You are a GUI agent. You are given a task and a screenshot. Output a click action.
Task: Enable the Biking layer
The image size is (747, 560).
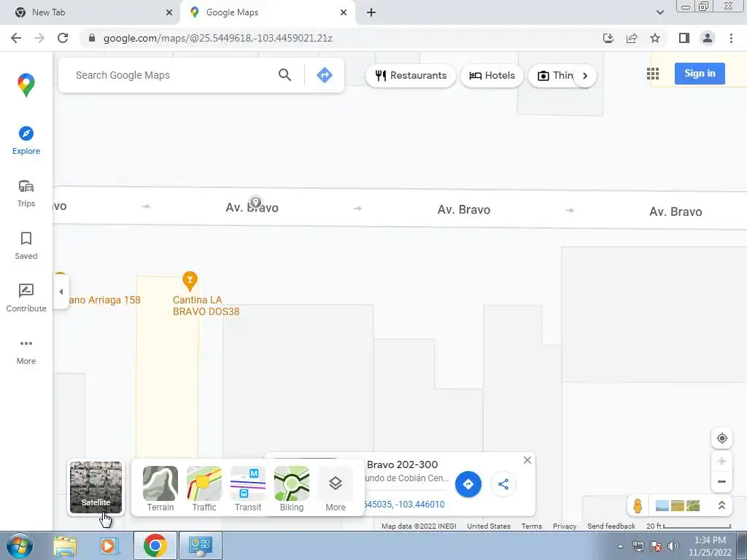pyautogui.click(x=292, y=489)
